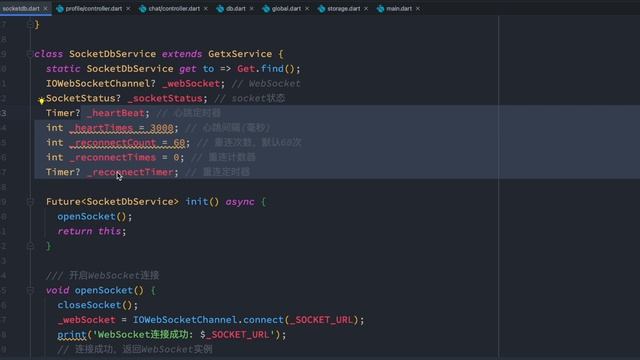Click the // WebSocket comment
The height and width of the screenshot is (360, 640).
tap(266, 83)
